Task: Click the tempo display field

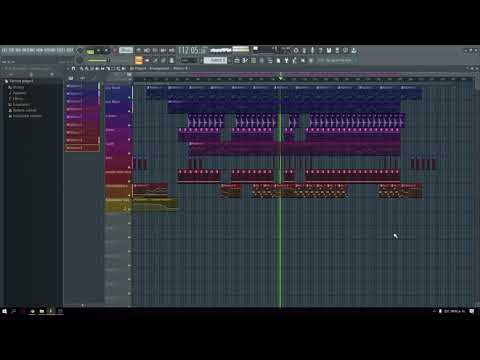Action: click(x=126, y=50)
